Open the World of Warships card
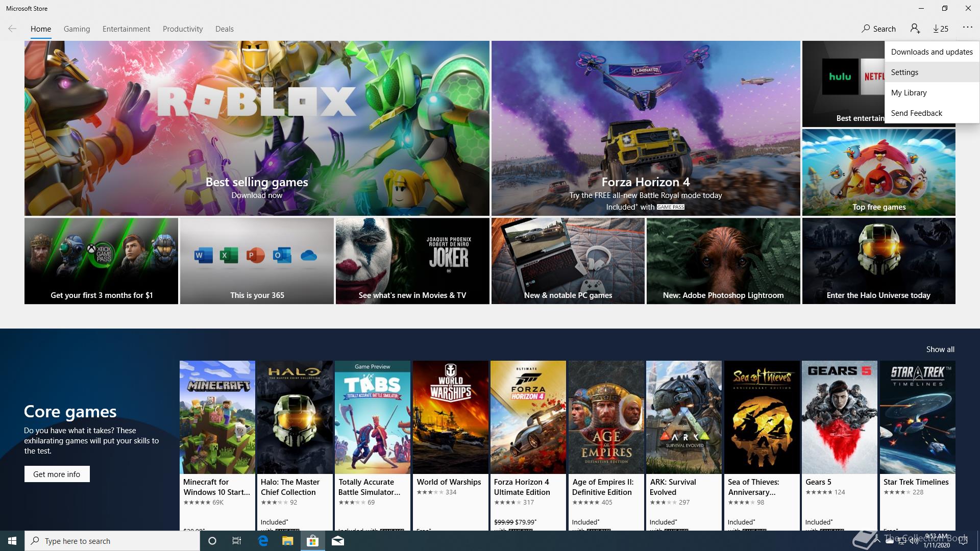Screen dimensions: 980x551 coord(451,445)
